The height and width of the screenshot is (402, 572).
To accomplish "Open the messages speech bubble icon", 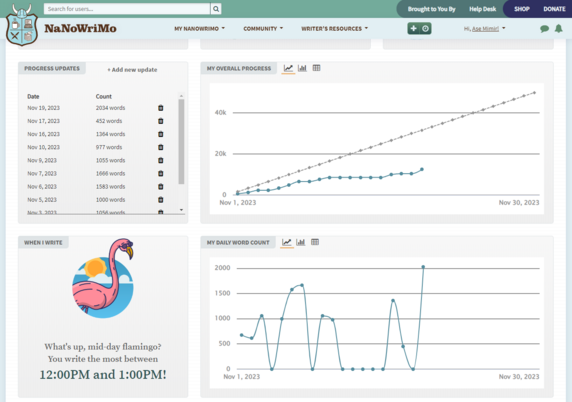I will point(544,28).
